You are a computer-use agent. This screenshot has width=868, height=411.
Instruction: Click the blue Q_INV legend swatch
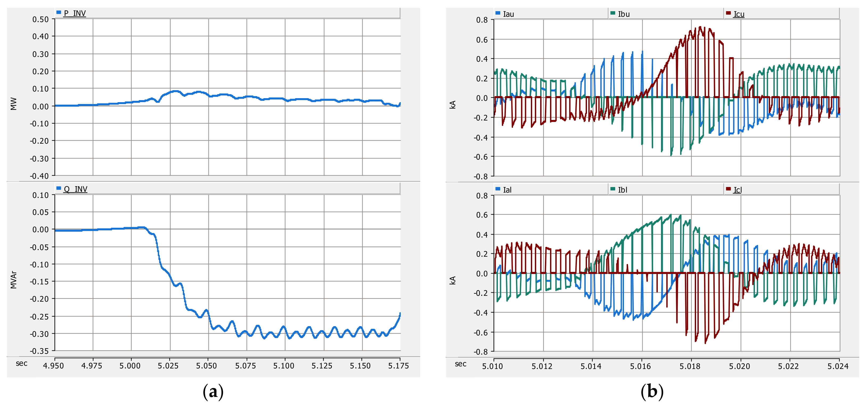pyautogui.click(x=59, y=188)
